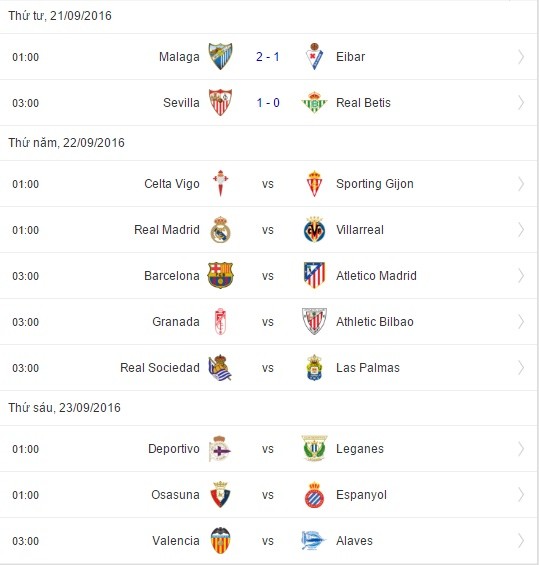Click the Valencia bat crest

220,540
